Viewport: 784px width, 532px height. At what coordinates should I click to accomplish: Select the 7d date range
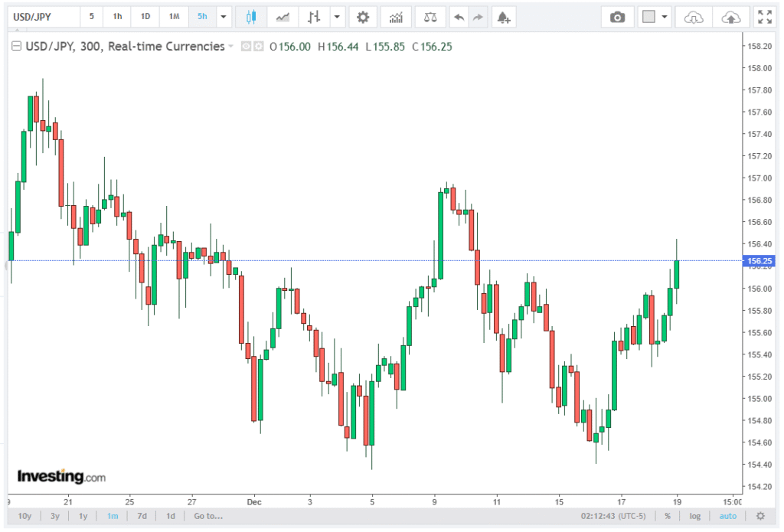(142, 516)
